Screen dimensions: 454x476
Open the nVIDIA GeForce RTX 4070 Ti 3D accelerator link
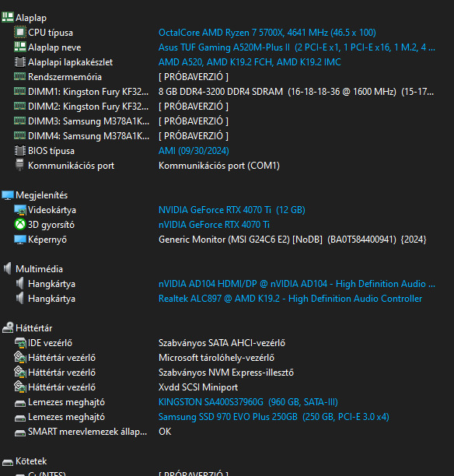(214, 225)
